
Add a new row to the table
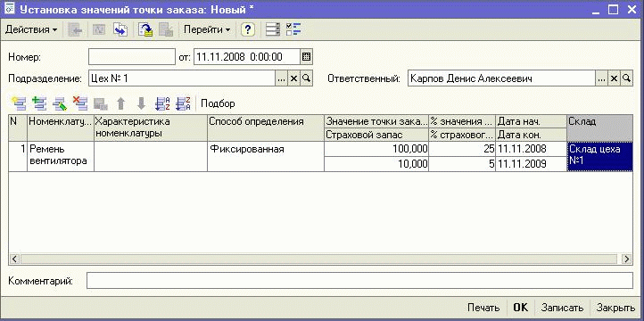pos(20,103)
